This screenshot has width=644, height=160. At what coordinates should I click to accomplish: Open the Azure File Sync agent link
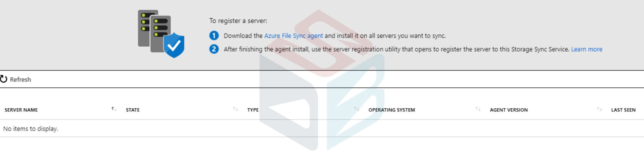(x=293, y=35)
